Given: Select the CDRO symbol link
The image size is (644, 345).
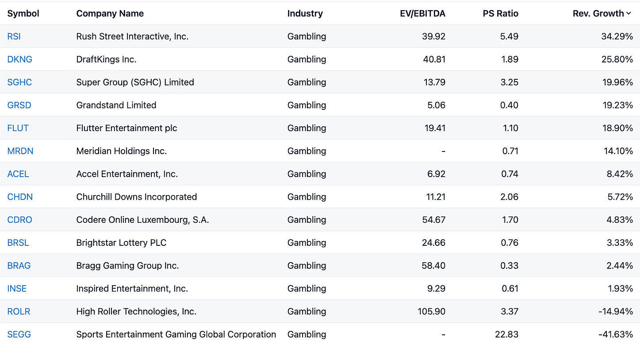Looking at the screenshot, I should pyautogui.click(x=20, y=220).
